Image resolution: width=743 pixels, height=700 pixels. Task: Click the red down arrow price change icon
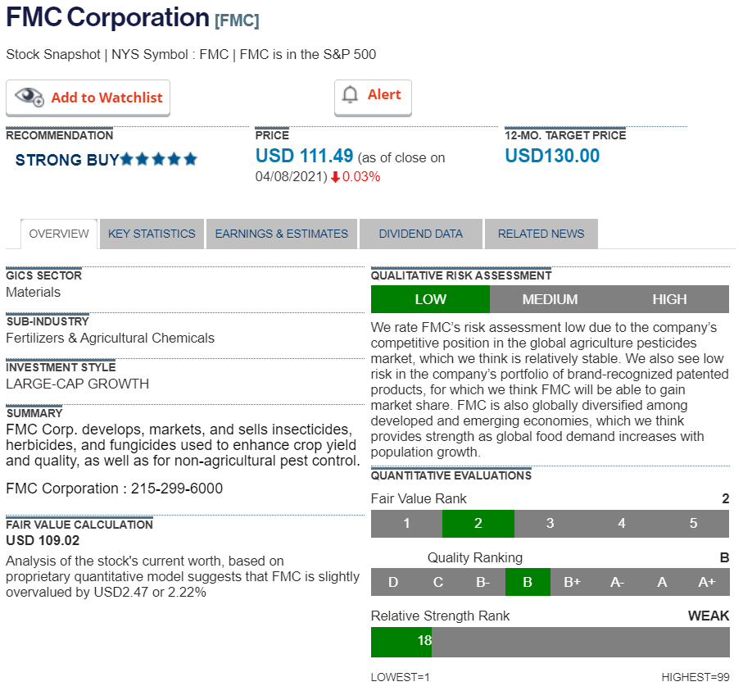[x=335, y=177]
